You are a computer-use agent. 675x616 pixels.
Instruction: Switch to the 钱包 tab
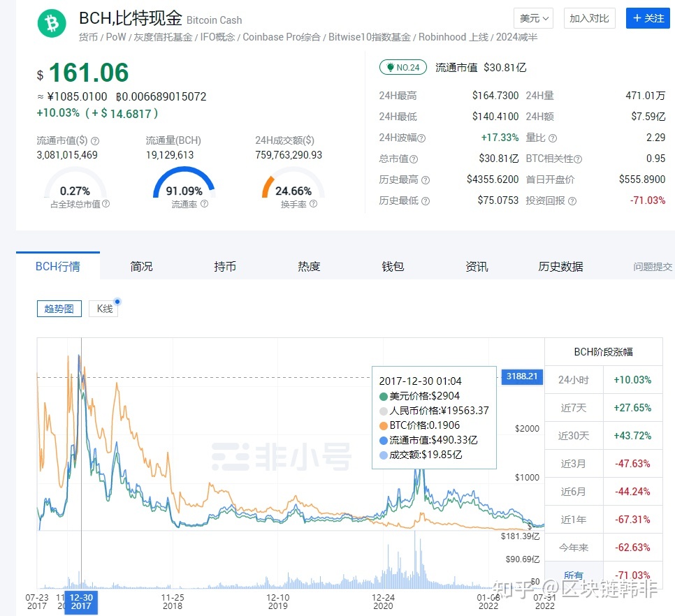(x=393, y=266)
